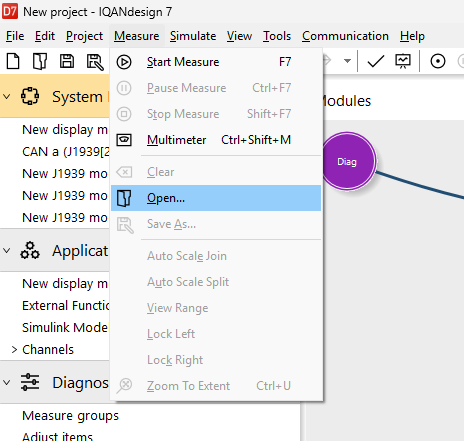This screenshot has width=464, height=441.
Task: Select External Functions item
Action: pyautogui.click(x=66, y=306)
